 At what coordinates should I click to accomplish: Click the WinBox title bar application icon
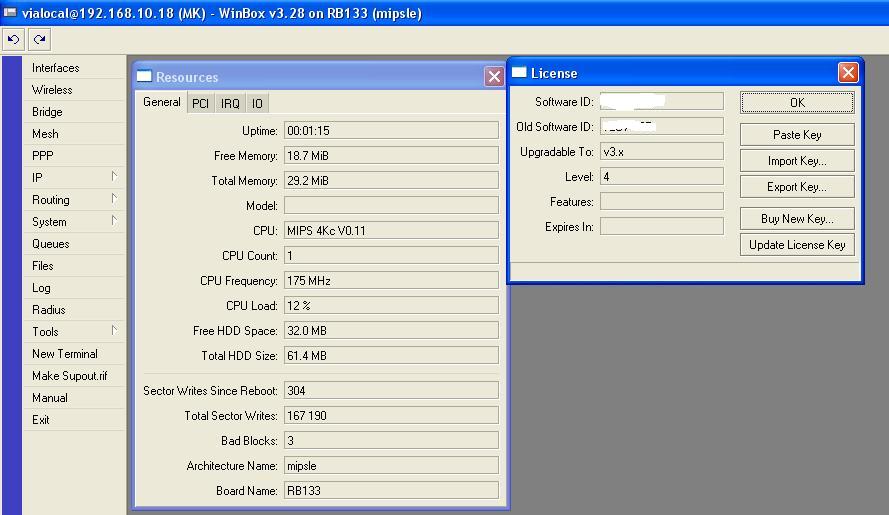tap(10, 12)
